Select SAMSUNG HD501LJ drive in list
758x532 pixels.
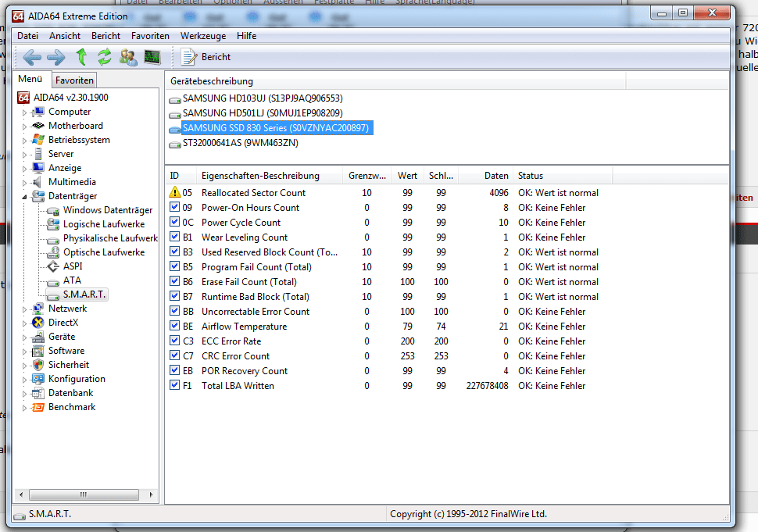[x=263, y=113]
